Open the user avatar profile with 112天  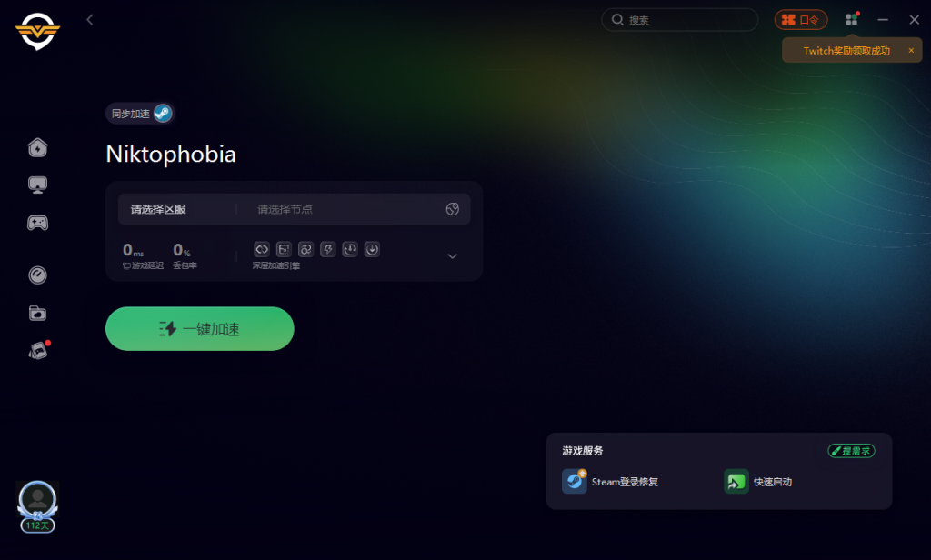coord(37,506)
